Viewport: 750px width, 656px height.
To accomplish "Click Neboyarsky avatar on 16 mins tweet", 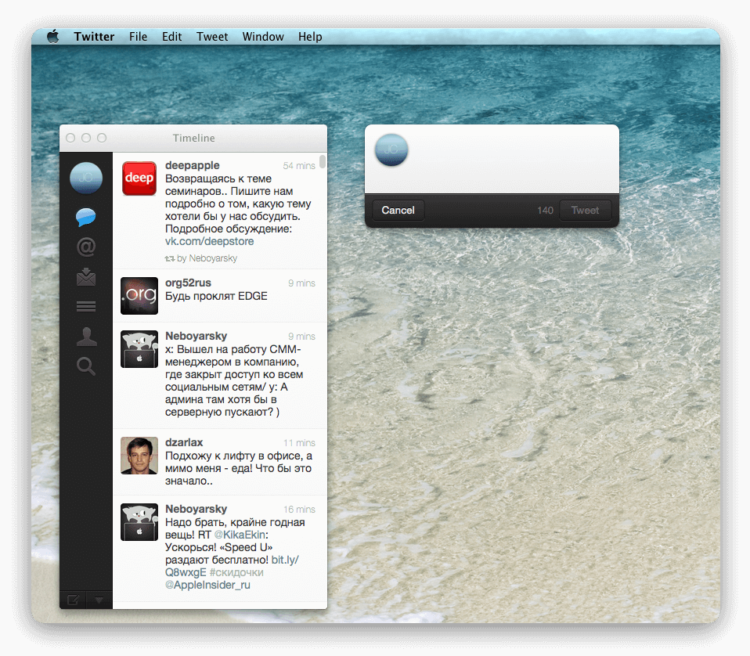I will pyautogui.click(x=139, y=522).
